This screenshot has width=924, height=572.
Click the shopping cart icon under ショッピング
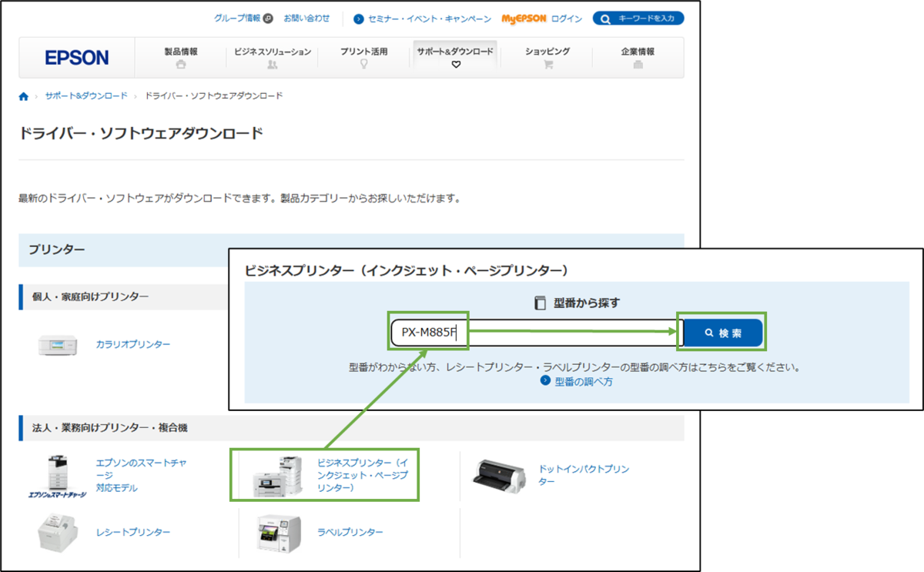pos(548,65)
